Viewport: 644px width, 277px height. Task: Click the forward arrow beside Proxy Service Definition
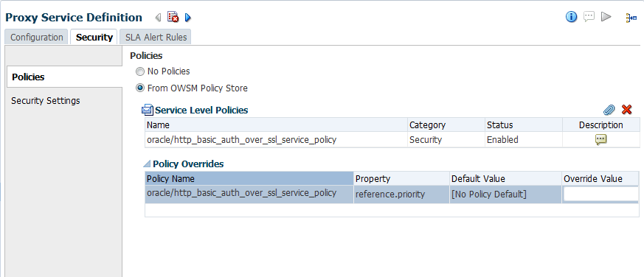[188, 18]
